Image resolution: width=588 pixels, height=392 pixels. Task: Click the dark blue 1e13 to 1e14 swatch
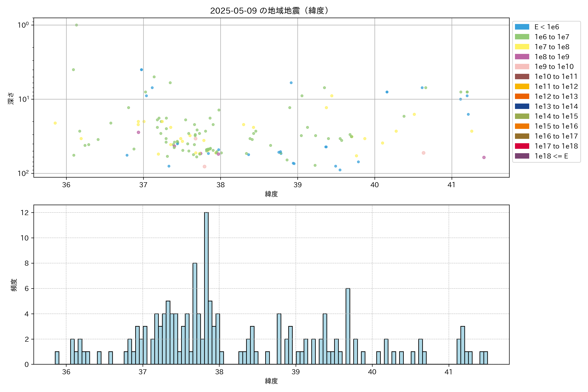522,106
